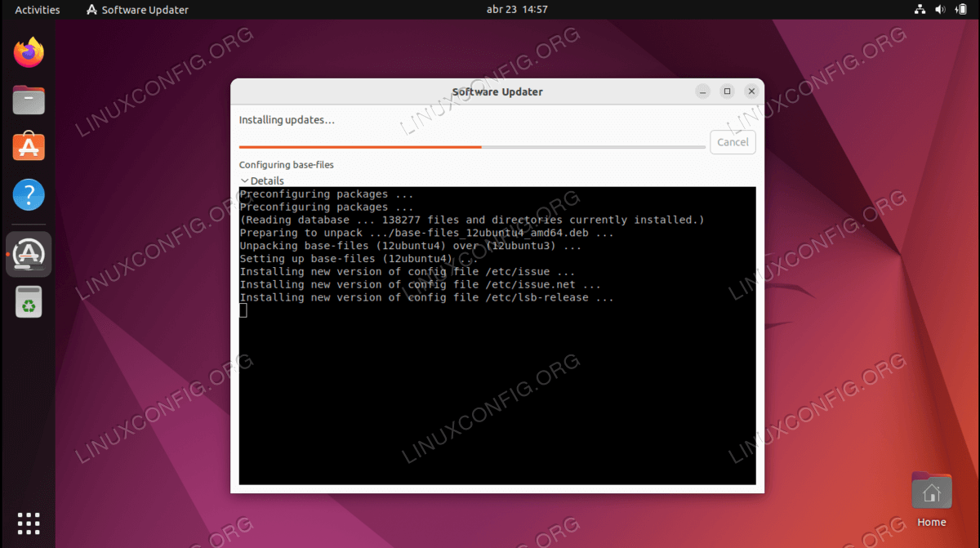
Task: Click 'Configuring base-files' status text
Action: (286, 165)
